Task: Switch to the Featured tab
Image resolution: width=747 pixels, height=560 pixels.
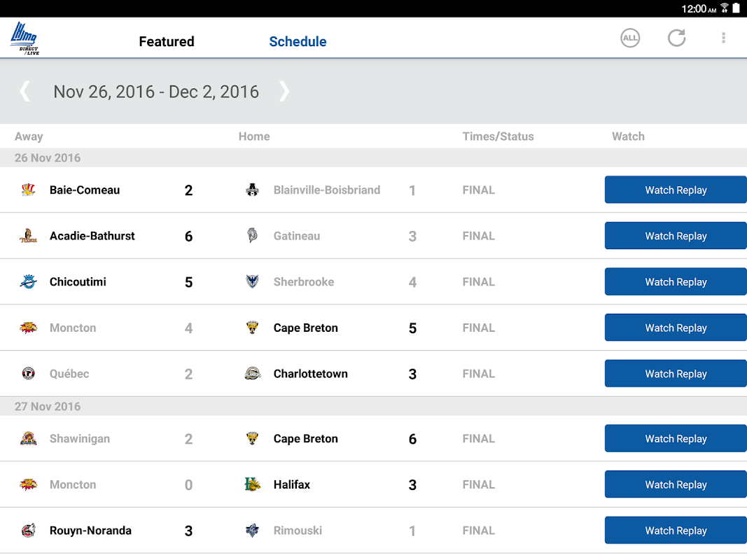Action: (167, 41)
